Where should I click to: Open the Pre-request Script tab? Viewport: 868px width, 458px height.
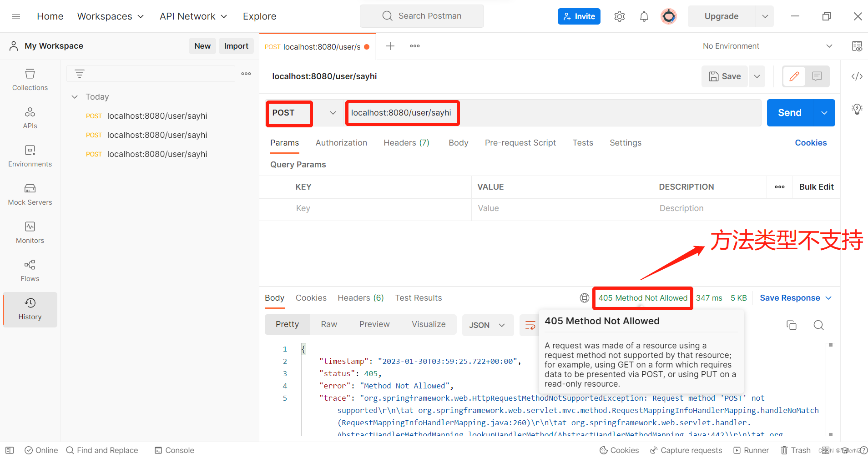point(520,143)
